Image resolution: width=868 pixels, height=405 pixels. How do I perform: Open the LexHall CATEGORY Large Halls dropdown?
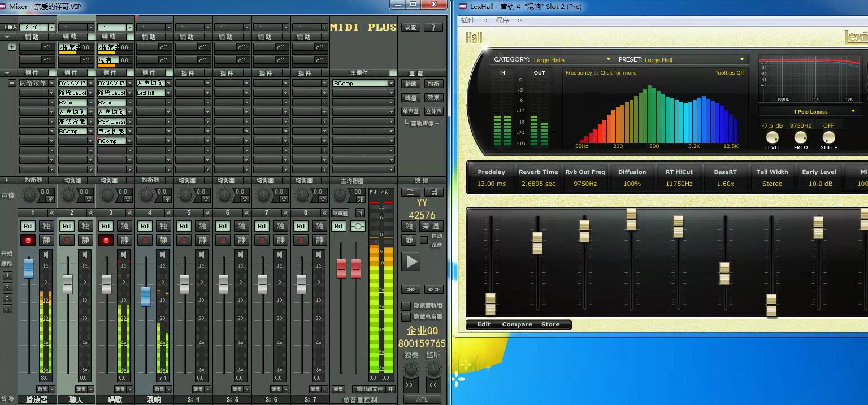(609, 59)
